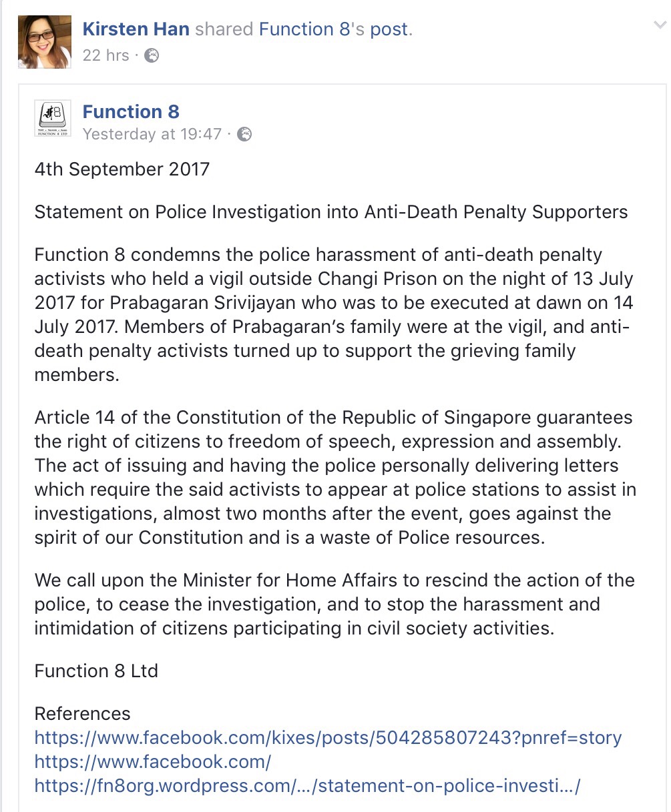Open the facebook.com/kixes/posts reference link
This screenshot has height=812, width=671.
328,738
